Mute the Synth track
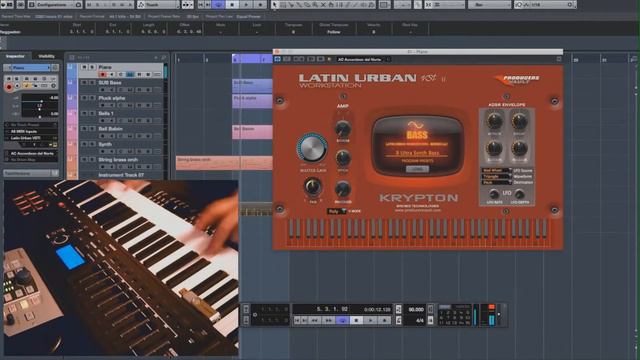 coord(84,144)
